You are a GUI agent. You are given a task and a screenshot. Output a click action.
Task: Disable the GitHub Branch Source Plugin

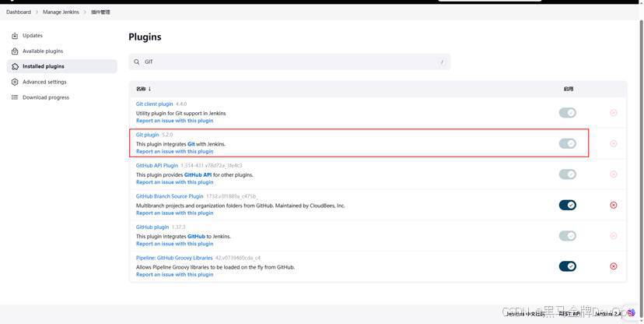click(568, 205)
